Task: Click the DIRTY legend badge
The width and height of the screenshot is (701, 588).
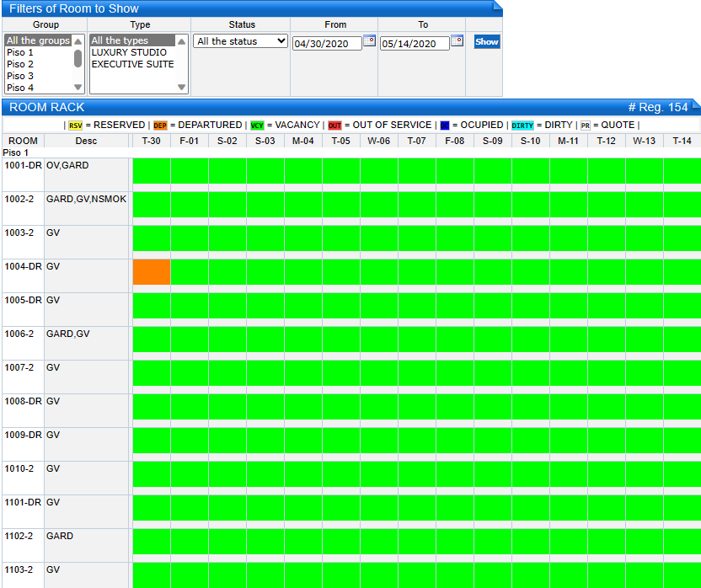Action: click(522, 126)
